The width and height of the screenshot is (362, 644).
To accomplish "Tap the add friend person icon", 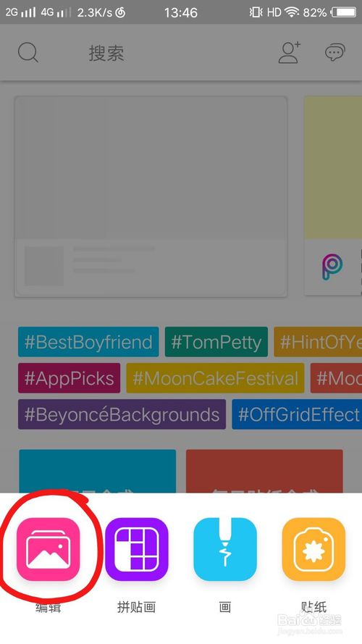I will tap(290, 53).
